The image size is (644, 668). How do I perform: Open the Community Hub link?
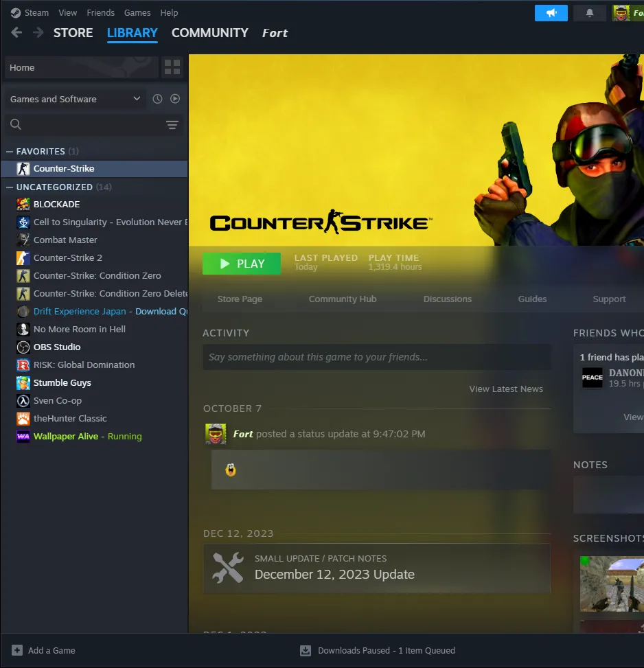[x=343, y=299]
